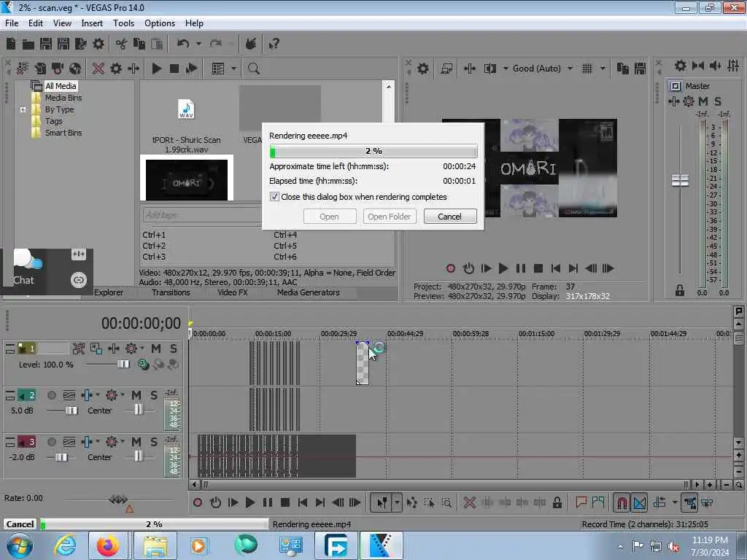Click the Add tags input field
This screenshot has width=747, height=560.
tap(202, 215)
